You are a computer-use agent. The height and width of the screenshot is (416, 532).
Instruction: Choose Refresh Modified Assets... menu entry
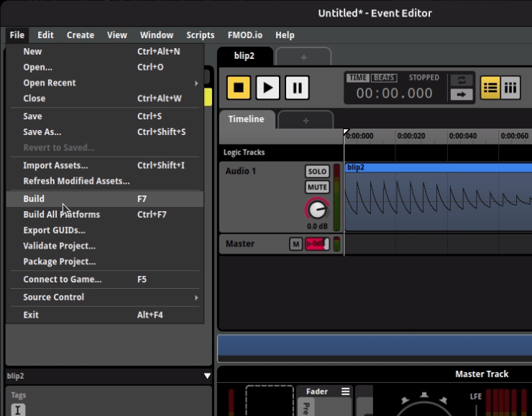[x=105, y=181]
